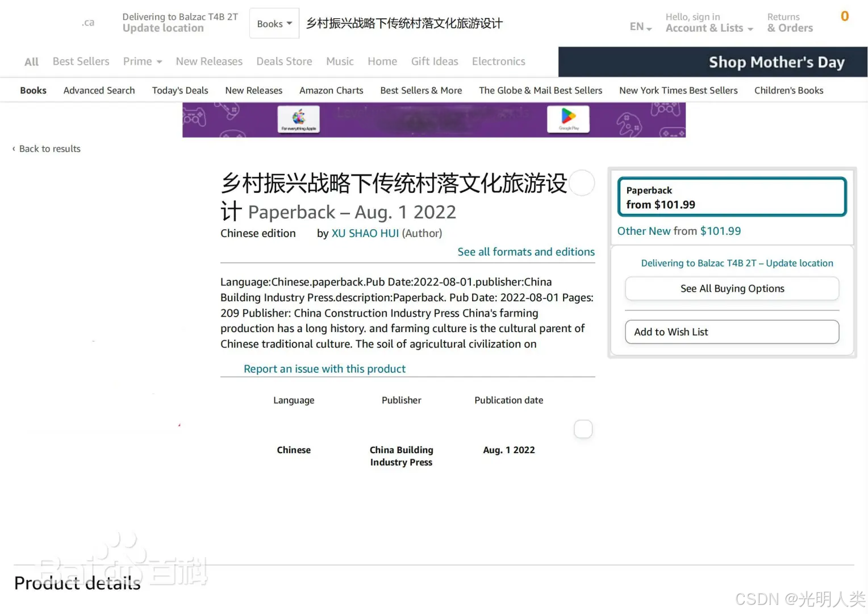868x614 pixels.
Task: Click See All Buying Options button
Action: (x=732, y=289)
